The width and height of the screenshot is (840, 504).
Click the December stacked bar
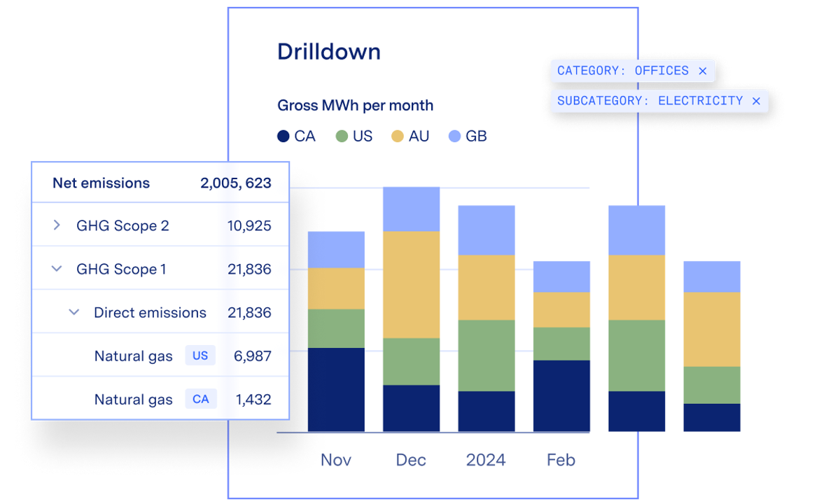point(411,308)
